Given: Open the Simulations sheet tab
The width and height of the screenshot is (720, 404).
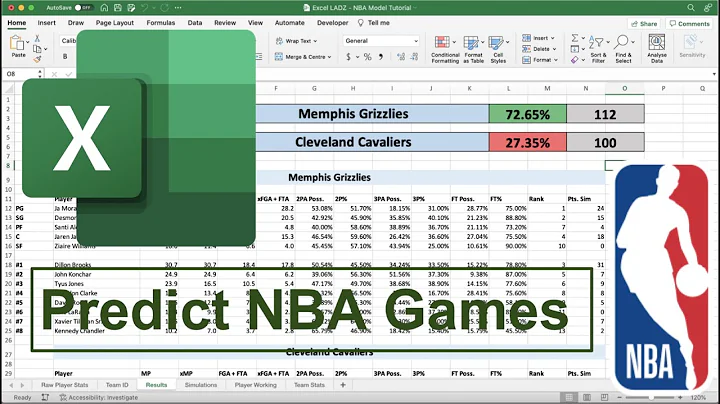Looking at the screenshot, I should pyautogui.click(x=201, y=385).
